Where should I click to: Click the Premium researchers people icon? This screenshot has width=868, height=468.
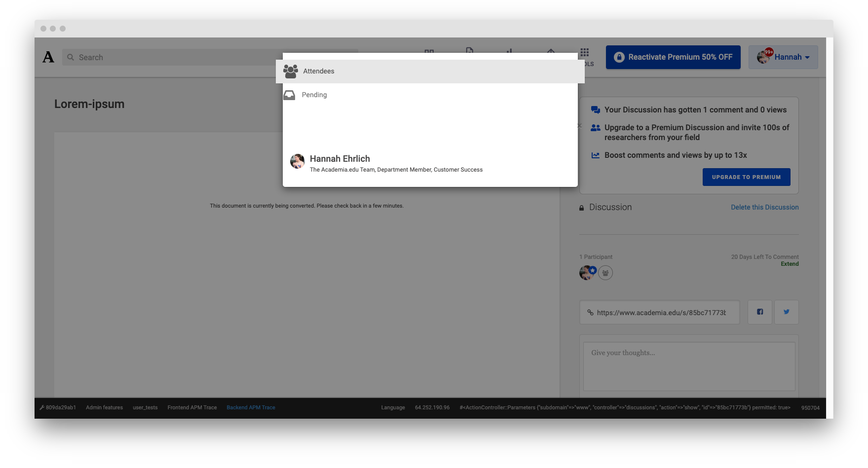click(x=596, y=128)
